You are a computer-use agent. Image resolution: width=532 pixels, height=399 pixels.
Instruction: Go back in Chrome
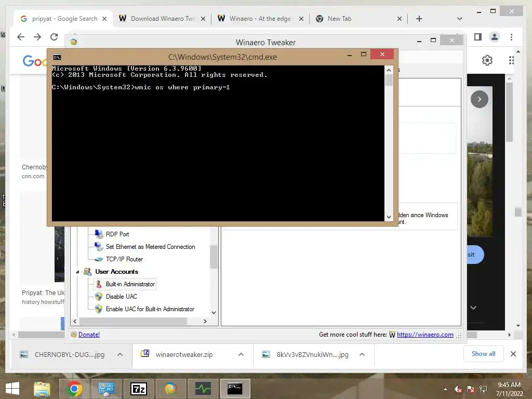pos(21,37)
